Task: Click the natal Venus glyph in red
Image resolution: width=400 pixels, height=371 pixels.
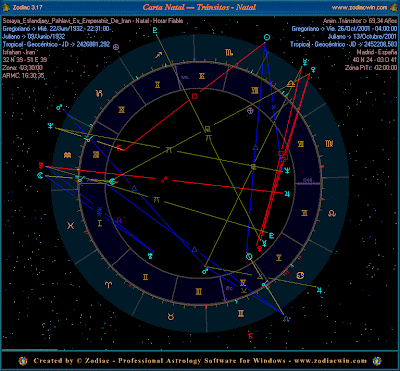Action: click(259, 248)
